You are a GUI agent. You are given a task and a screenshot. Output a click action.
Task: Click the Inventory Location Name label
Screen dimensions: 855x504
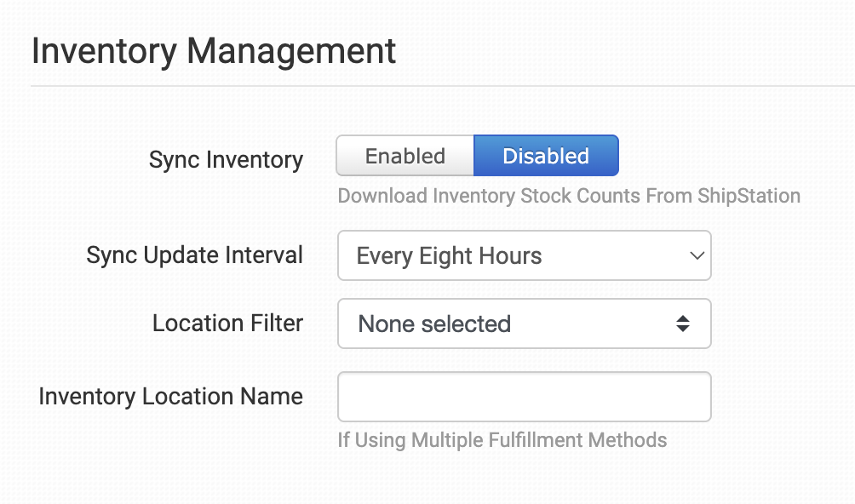tap(170, 397)
